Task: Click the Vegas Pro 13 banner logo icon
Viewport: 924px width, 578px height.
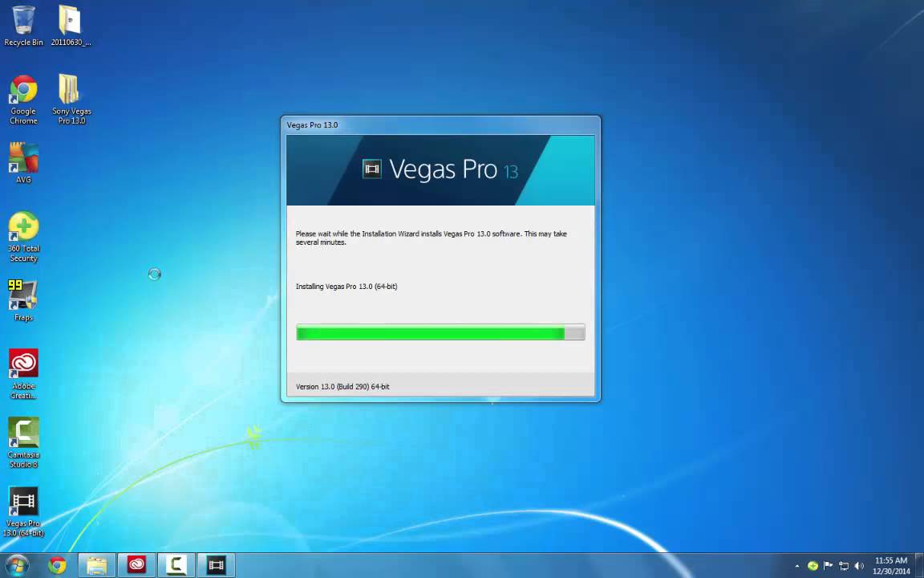Action: pyautogui.click(x=372, y=169)
